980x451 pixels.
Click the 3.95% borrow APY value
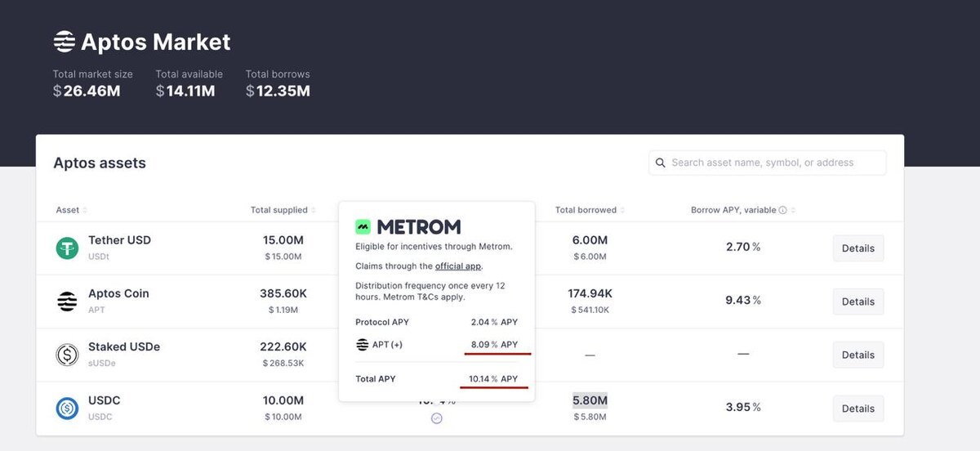pyautogui.click(x=743, y=407)
